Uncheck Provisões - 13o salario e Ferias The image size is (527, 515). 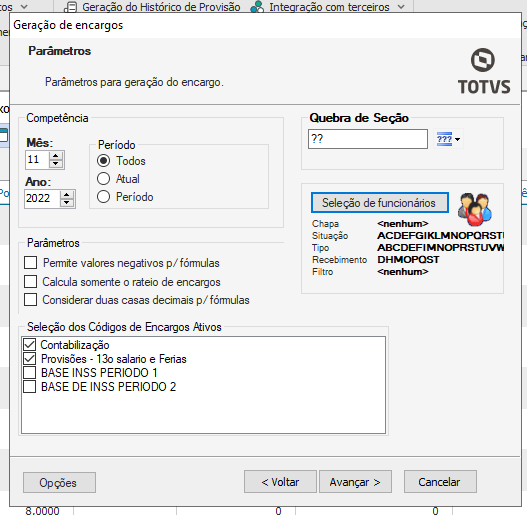(x=30, y=359)
